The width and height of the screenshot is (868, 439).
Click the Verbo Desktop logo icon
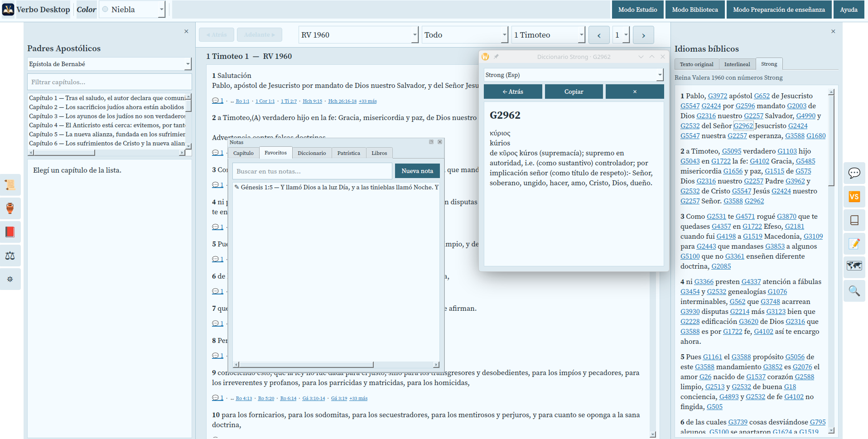(8, 10)
